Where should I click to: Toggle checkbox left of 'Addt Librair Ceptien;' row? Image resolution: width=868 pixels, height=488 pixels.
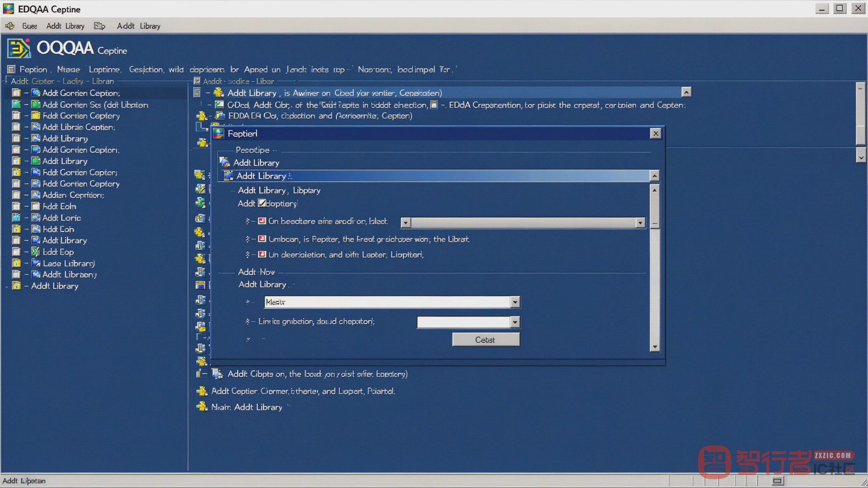pos(16,127)
